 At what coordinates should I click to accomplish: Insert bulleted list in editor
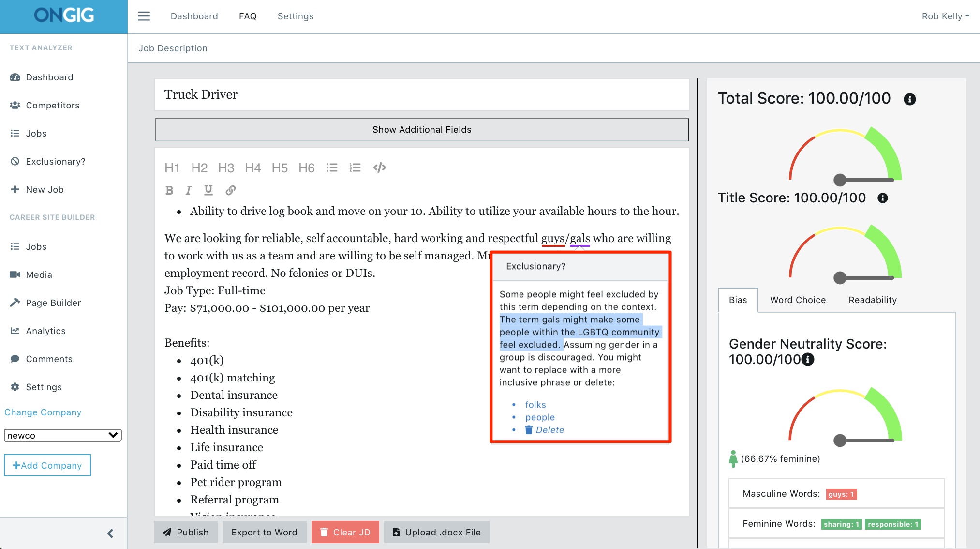332,168
